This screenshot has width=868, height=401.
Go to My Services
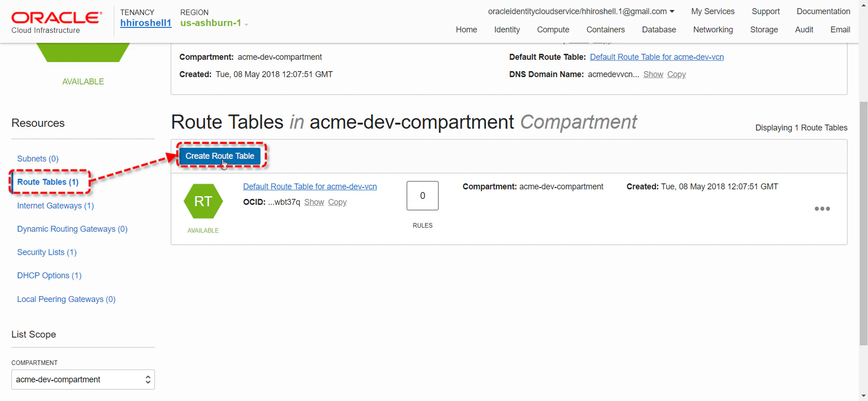(x=713, y=11)
